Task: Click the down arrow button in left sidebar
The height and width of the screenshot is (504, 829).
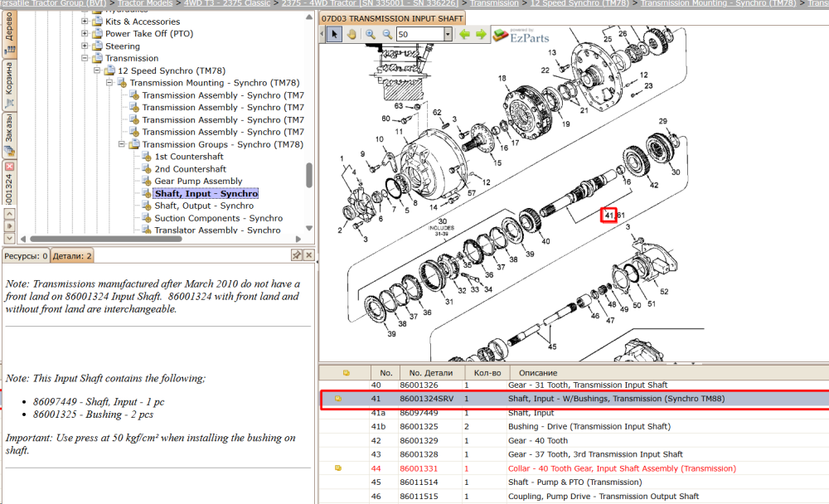Action: [9, 238]
